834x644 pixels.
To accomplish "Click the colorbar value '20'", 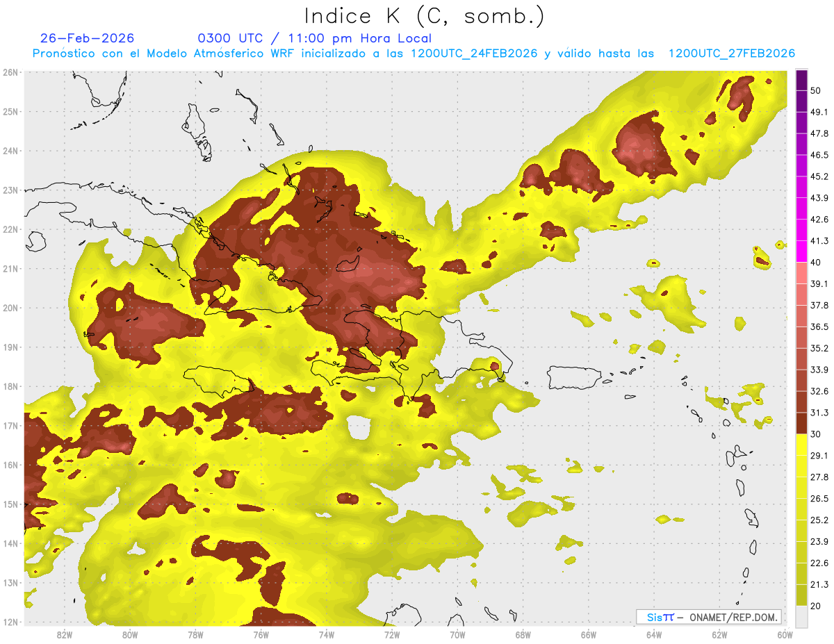I will (x=815, y=606).
